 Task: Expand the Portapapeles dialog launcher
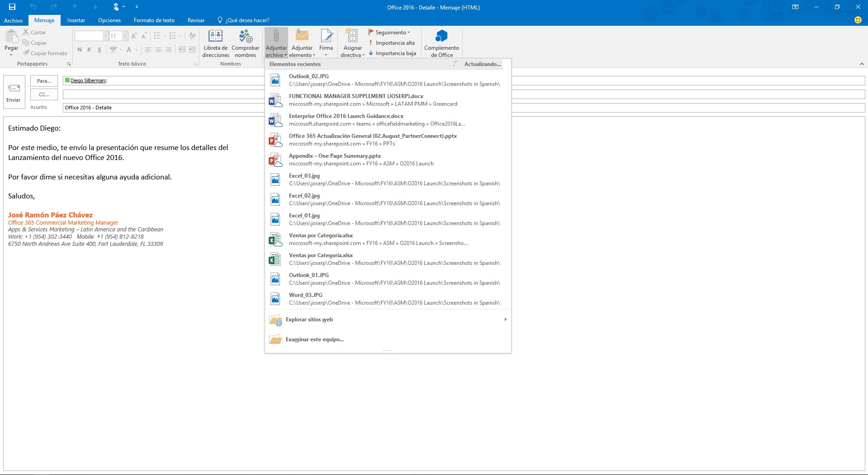(69, 64)
